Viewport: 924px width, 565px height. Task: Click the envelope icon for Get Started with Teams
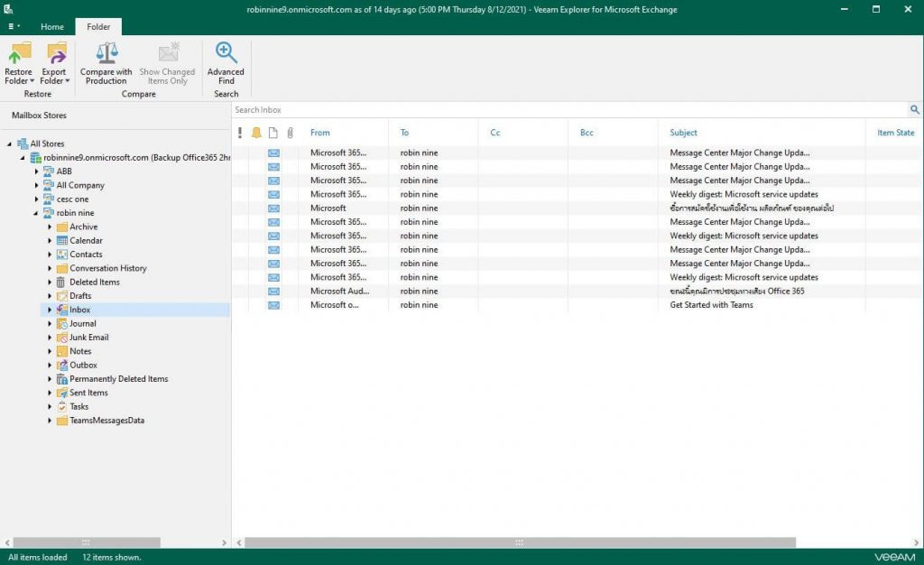274,305
